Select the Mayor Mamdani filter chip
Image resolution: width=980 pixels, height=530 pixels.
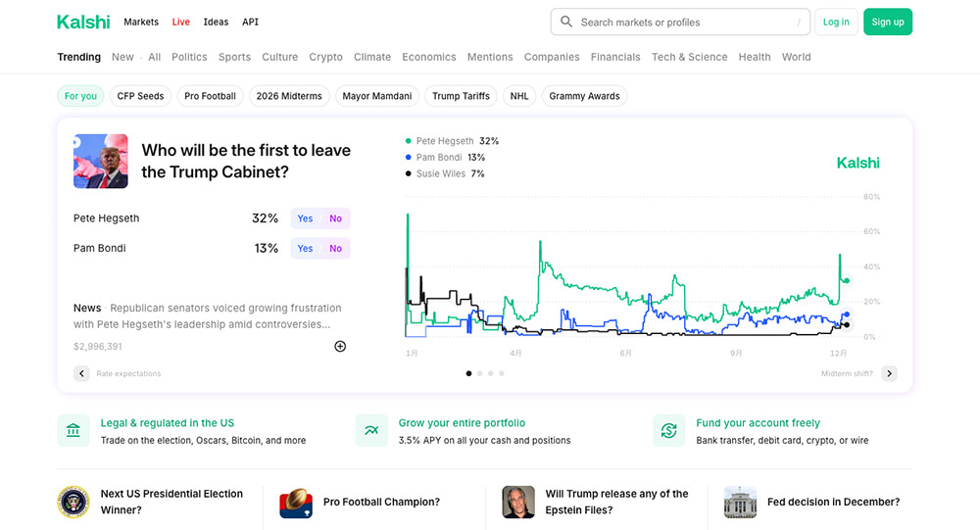pyautogui.click(x=377, y=96)
